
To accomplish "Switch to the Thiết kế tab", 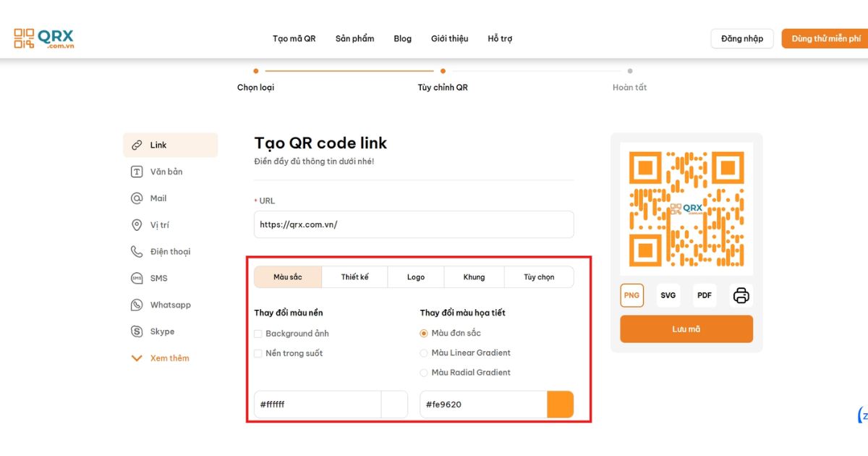I will coord(354,277).
